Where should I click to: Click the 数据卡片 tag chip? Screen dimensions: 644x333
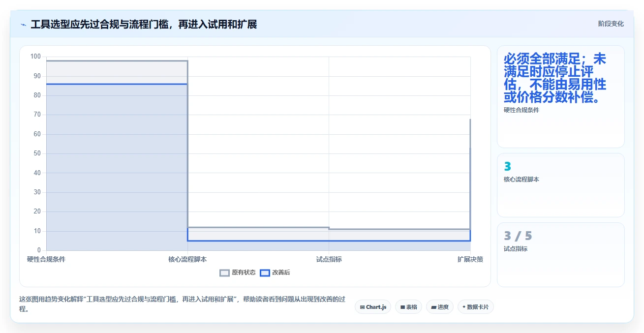pos(475,307)
